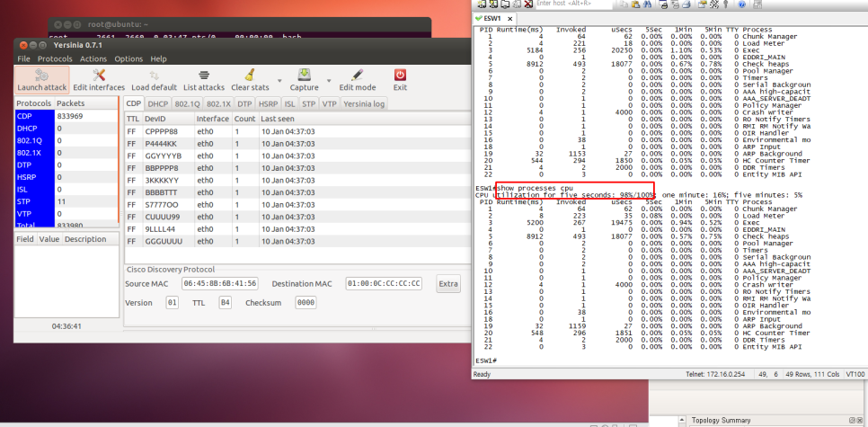The width and height of the screenshot is (868, 427).
Task: Switch to the VTP tab
Action: [330, 103]
